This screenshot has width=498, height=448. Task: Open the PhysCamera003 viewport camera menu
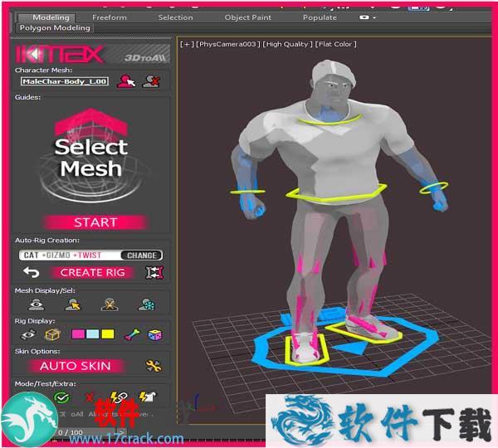(228, 44)
